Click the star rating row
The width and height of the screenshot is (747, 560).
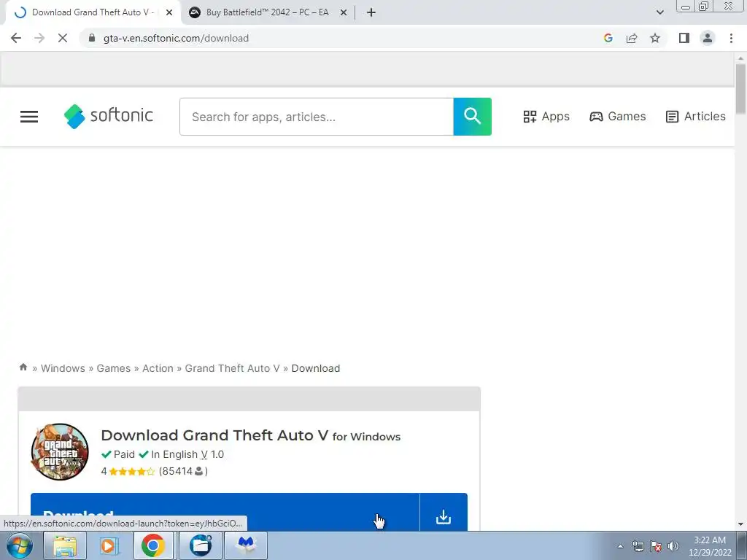(x=131, y=472)
